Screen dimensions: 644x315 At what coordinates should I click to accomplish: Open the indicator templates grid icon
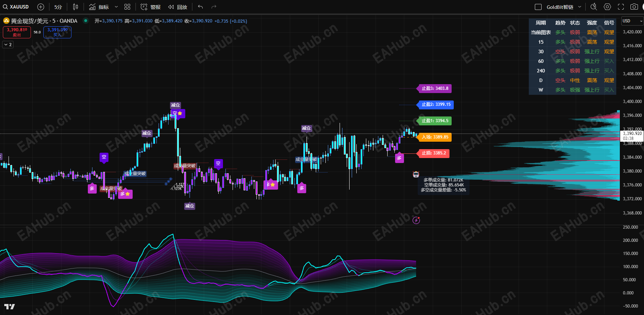pos(127,7)
